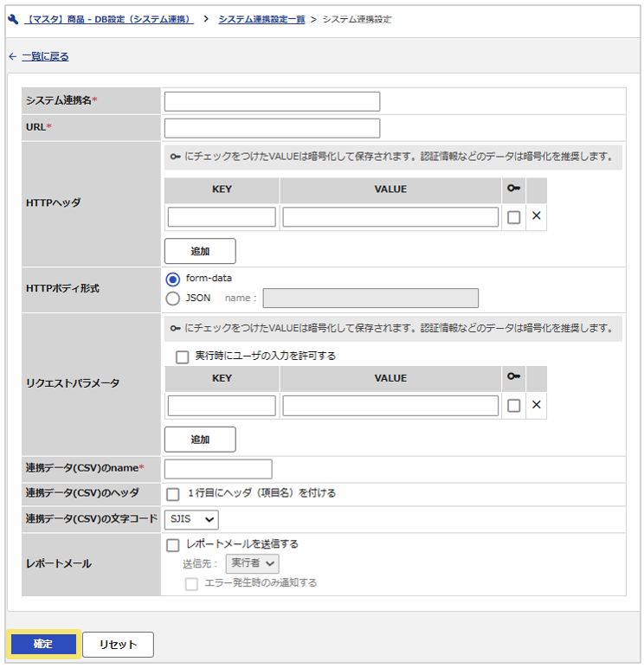
Task: Click the HTTPヘッダ KEY input
Action: coord(222,217)
